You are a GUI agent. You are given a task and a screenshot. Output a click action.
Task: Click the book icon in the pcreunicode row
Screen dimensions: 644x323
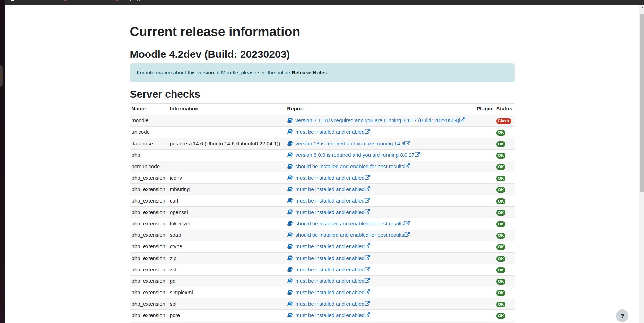(290, 166)
